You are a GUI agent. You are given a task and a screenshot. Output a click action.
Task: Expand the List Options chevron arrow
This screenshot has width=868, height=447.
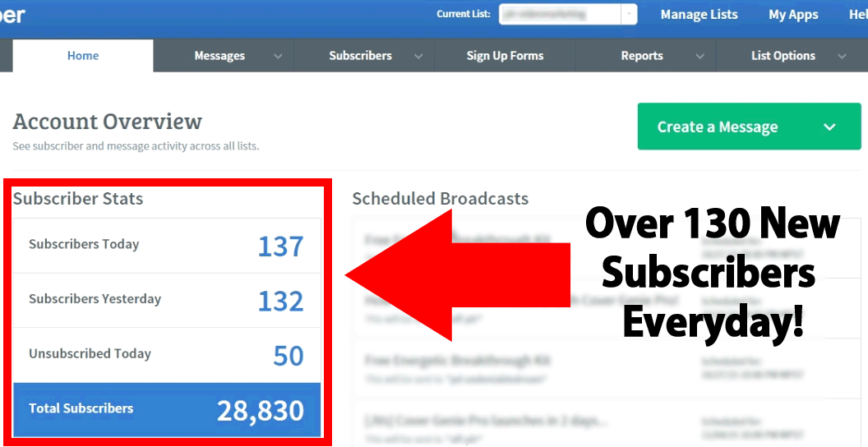point(842,56)
